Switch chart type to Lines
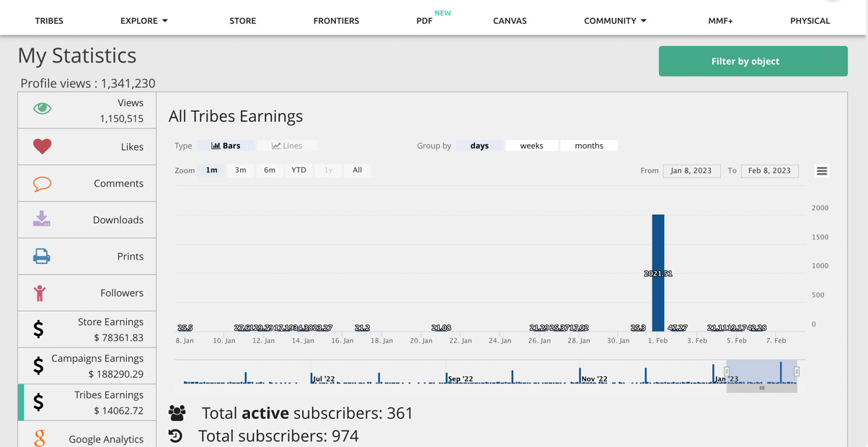Viewport: 868px width, 447px height. (287, 146)
